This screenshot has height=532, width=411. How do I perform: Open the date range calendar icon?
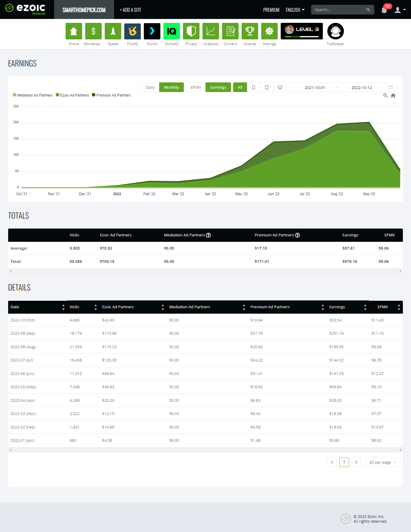point(391,87)
